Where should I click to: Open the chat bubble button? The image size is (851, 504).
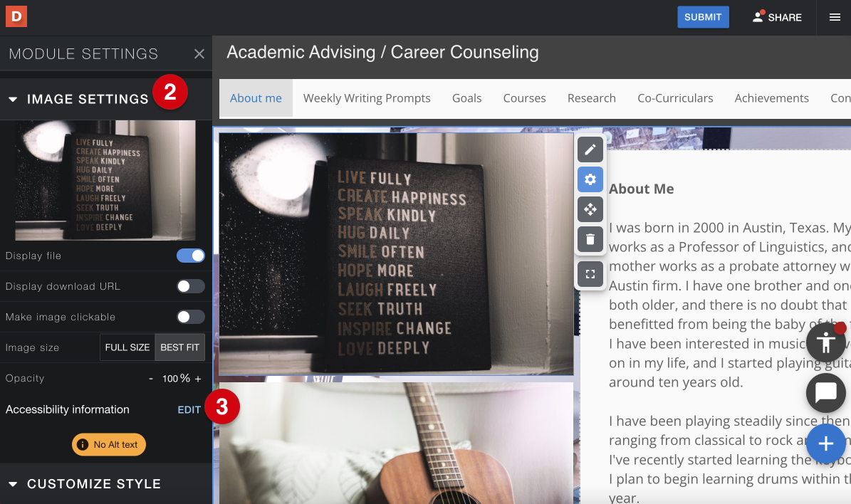[825, 392]
